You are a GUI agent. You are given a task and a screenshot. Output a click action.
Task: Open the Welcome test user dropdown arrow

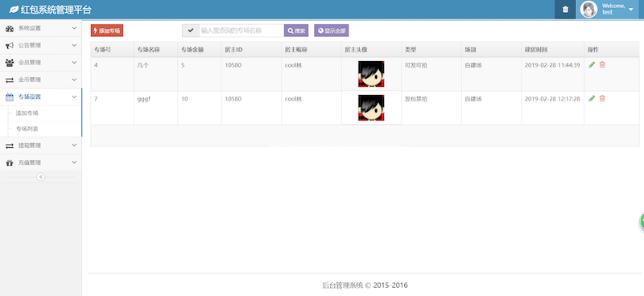631,10
